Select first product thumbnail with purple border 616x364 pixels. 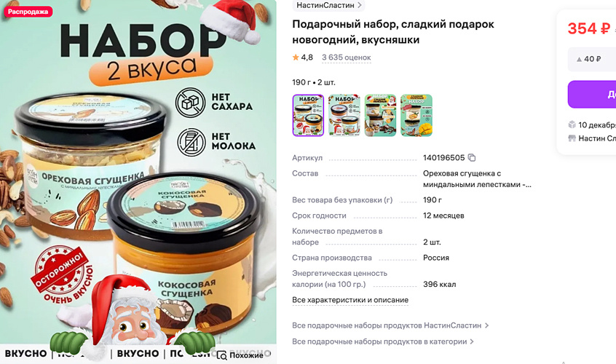click(x=308, y=116)
